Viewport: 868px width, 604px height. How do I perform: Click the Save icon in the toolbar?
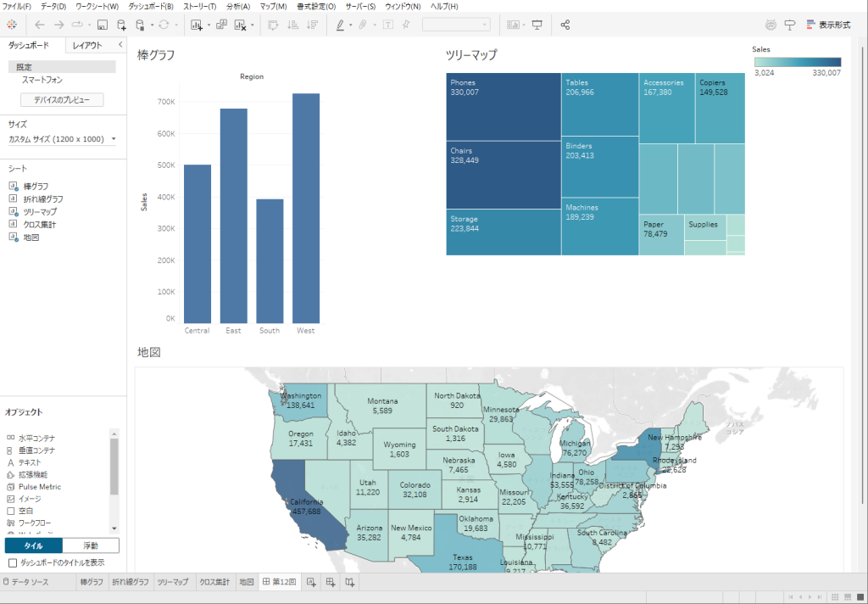[103, 25]
